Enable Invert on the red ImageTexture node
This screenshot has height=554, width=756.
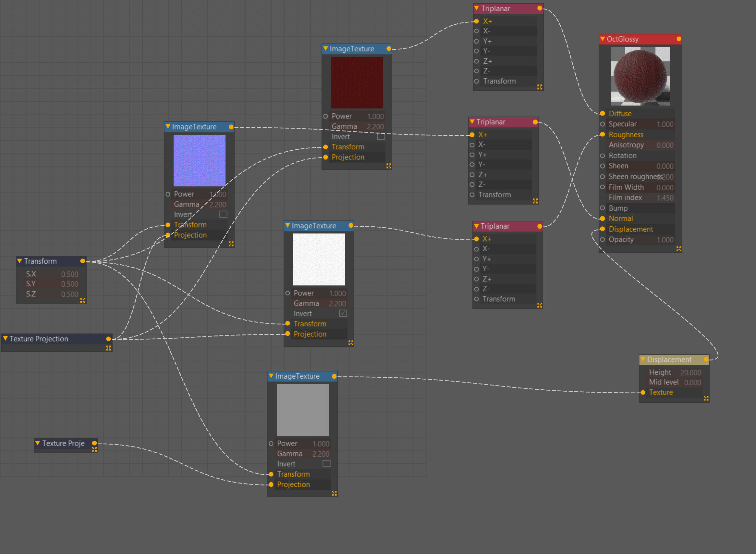pyautogui.click(x=381, y=136)
